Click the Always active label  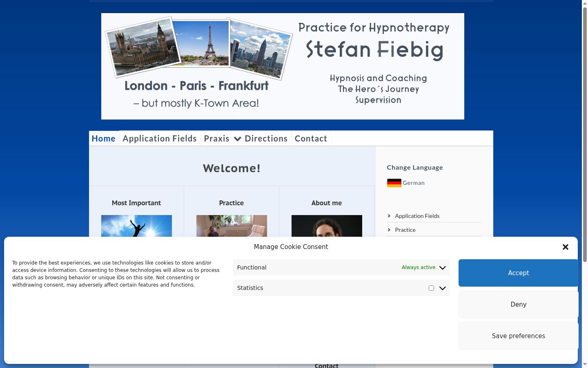click(x=419, y=267)
